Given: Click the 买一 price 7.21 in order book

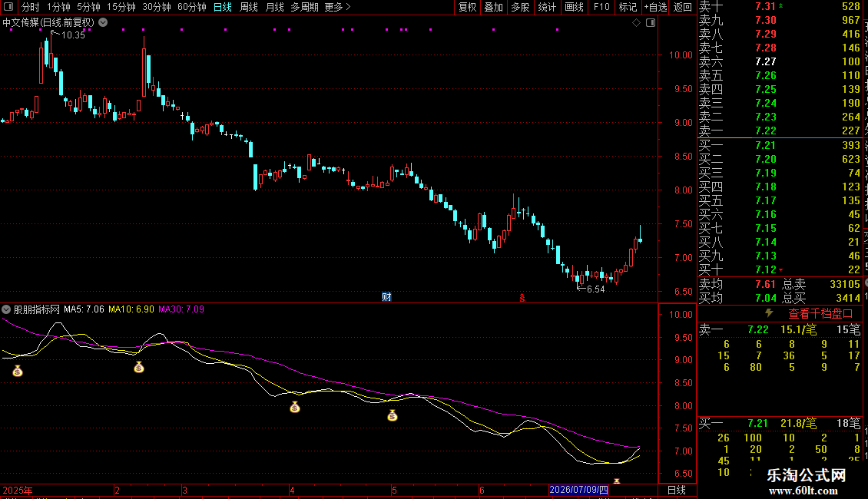Looking at the screenshot, I should 766,145.
